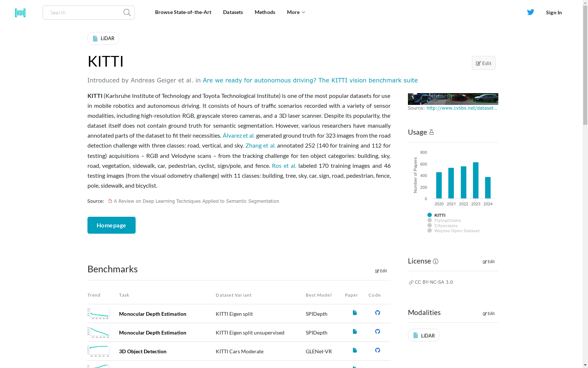Open the Álvarez et al. reference link
This screenshot has height=368, width=588.
click(x=239, y=135)
